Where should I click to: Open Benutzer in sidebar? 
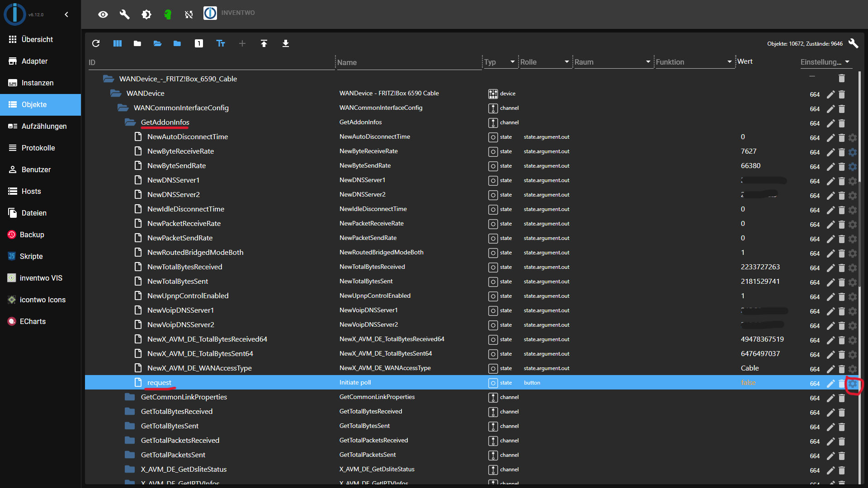tap(41, 169)
